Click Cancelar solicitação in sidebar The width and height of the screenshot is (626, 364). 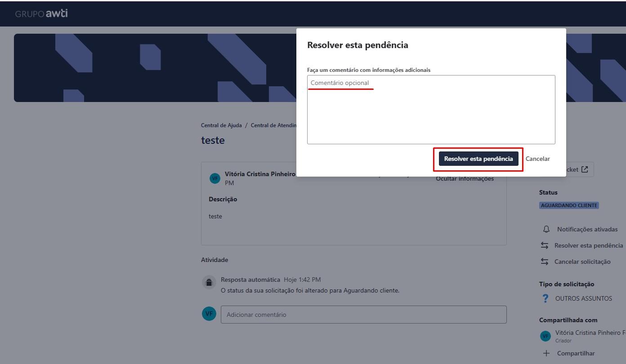tap(582, 262)
